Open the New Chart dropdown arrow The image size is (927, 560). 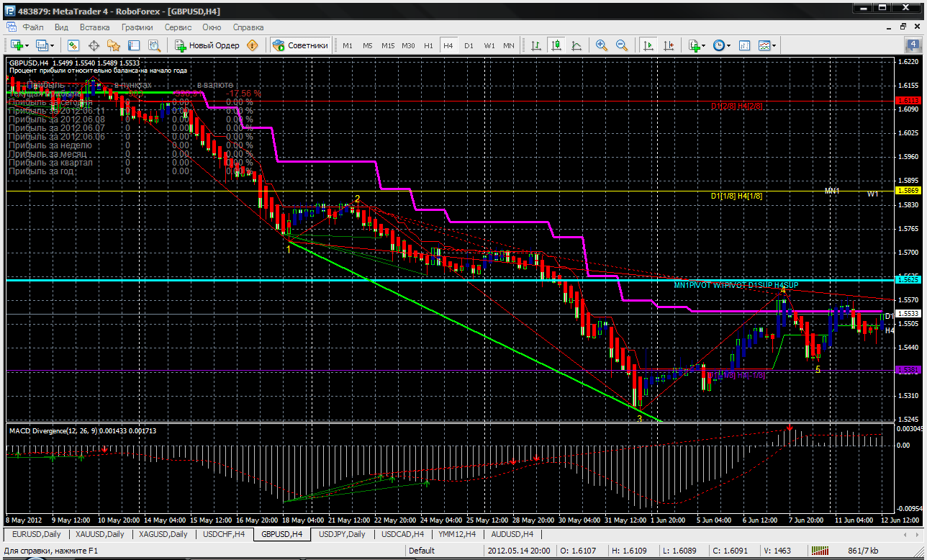coord(27,45)
